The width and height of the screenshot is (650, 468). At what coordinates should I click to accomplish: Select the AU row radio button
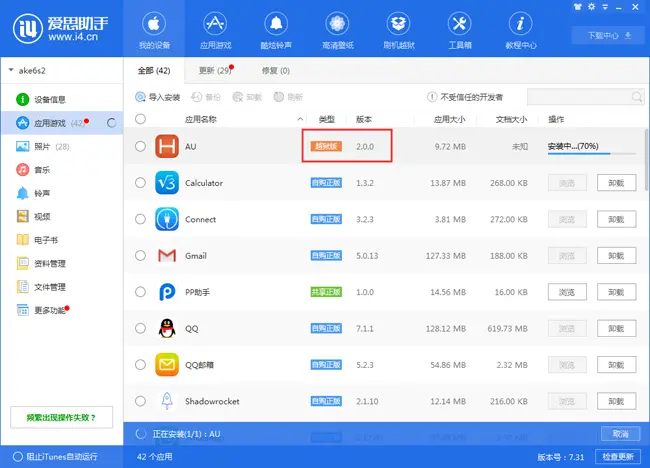(141, 146)
